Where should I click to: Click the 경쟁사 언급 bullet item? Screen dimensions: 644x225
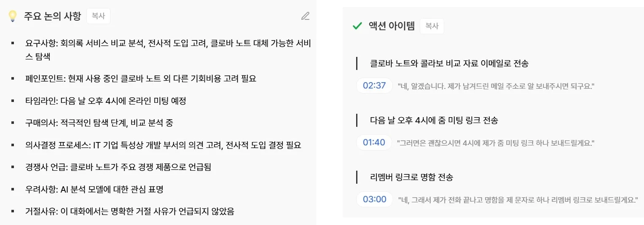[118, 167]
